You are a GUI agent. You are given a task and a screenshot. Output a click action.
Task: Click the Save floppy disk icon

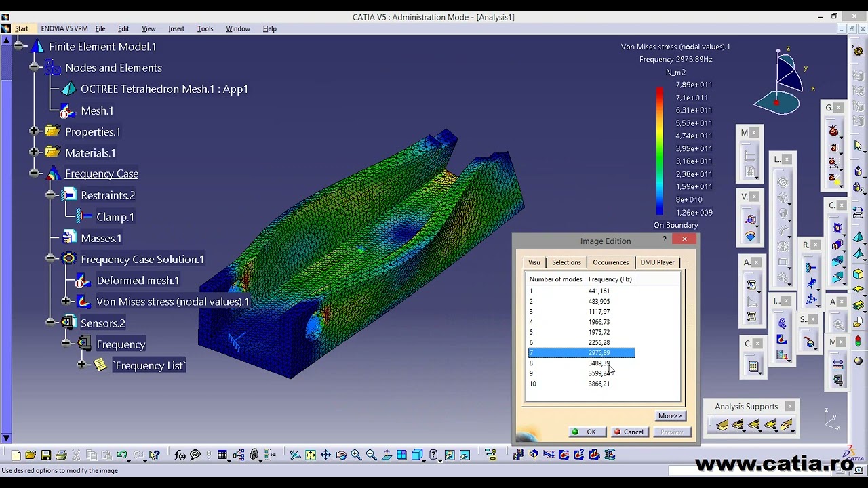point(46,455)
